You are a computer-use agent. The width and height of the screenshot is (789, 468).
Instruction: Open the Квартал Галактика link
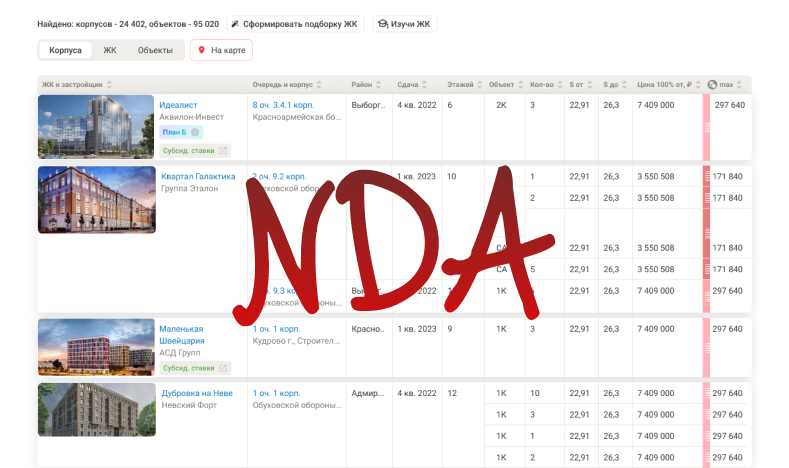(x=198, y=176)
